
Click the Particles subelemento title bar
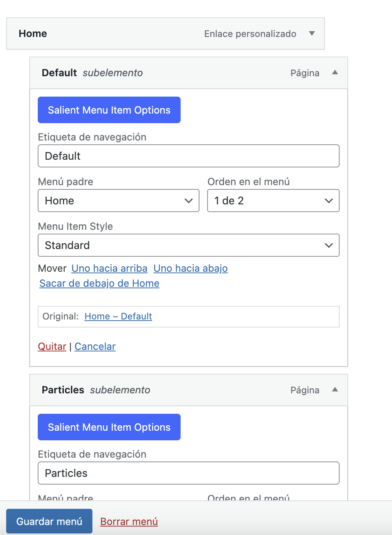click(189, 390)
